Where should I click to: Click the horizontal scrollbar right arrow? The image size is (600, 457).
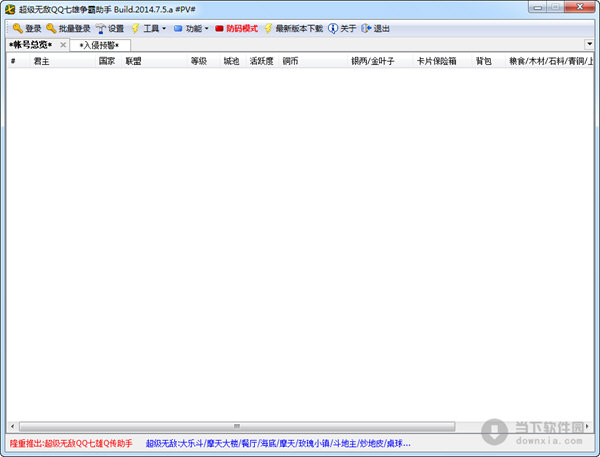point(588,426)
